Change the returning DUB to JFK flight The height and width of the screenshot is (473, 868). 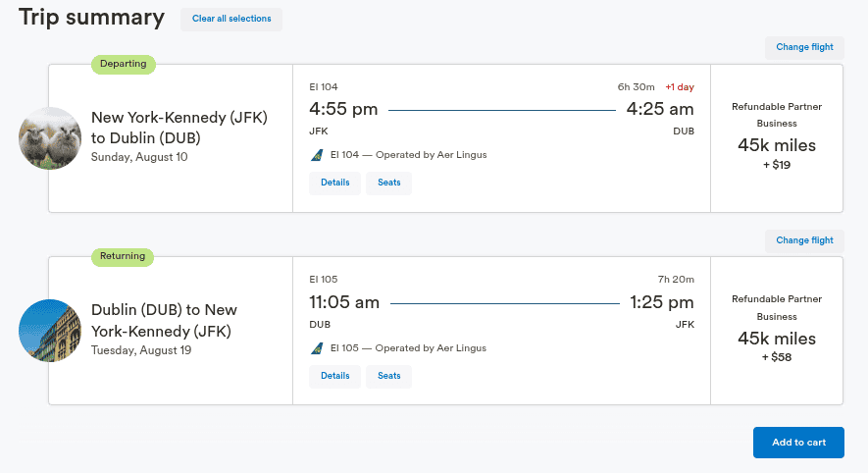tap(804, 240)
